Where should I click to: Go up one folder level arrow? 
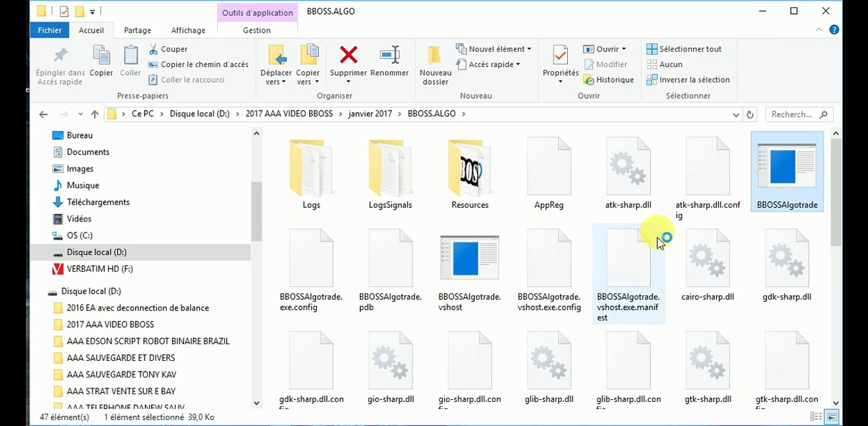95,114
